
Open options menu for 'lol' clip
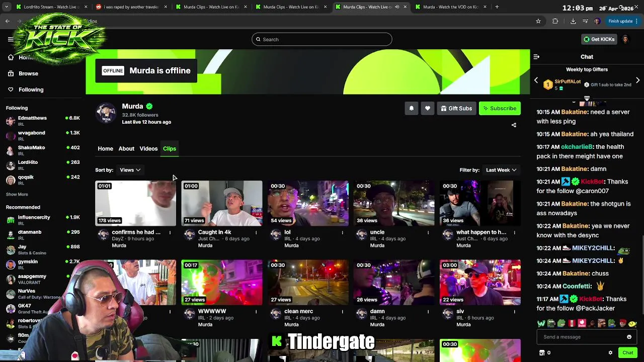tap(342, 232)
